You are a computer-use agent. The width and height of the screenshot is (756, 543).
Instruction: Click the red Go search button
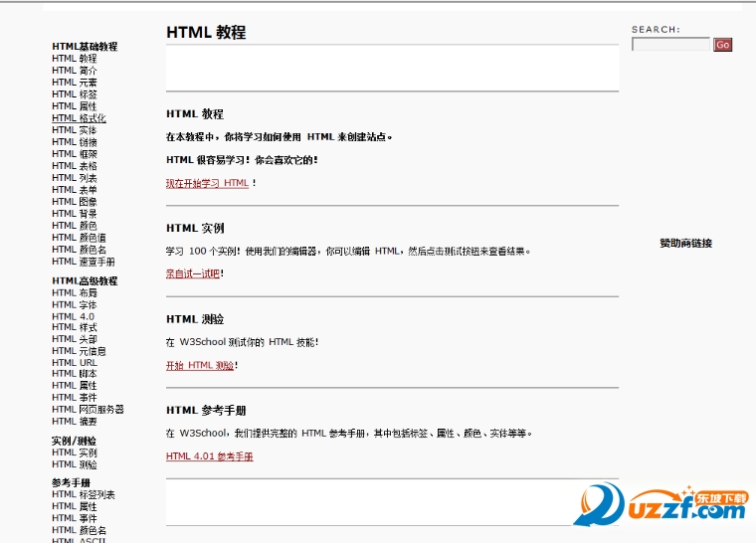click(x=722, y=45)
